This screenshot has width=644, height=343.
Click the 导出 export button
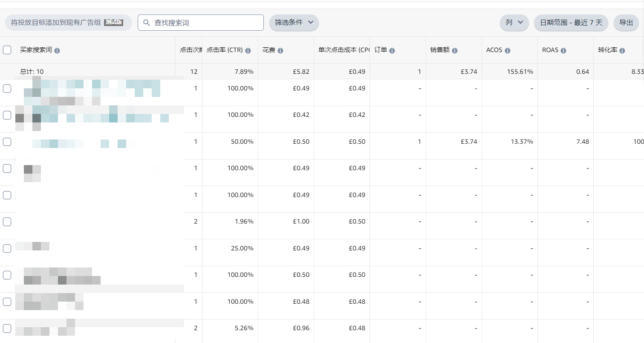click(626, 23)
